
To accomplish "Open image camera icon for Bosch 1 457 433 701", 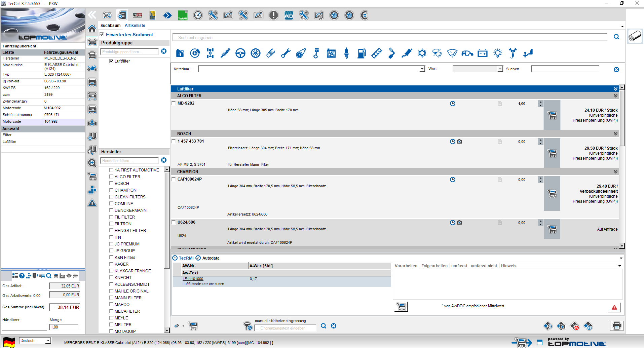I will (x=459, y=142).
